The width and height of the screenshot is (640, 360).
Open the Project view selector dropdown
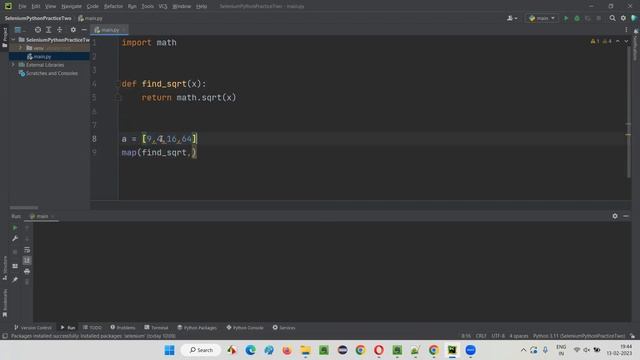20,30
